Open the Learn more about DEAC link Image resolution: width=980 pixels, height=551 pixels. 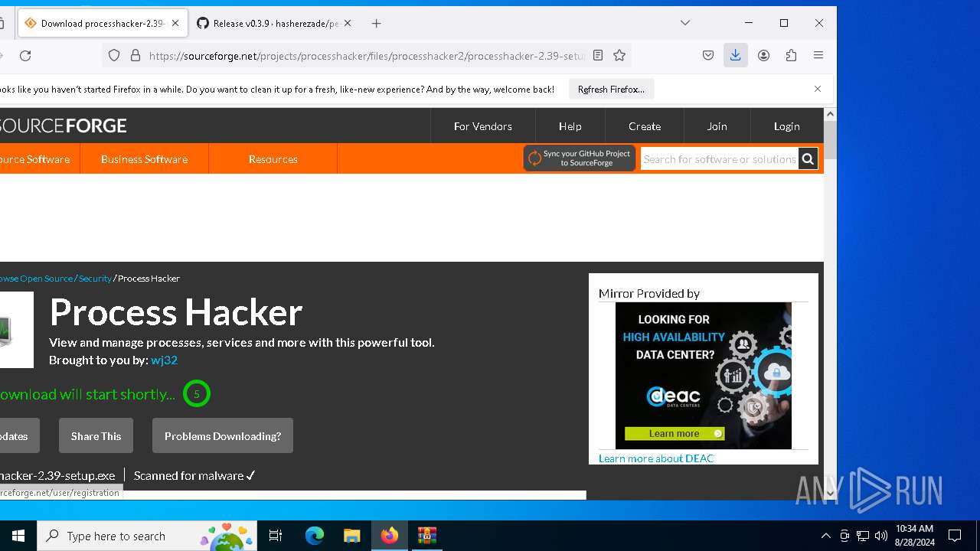pyautogui.click(x=656, y=458)
